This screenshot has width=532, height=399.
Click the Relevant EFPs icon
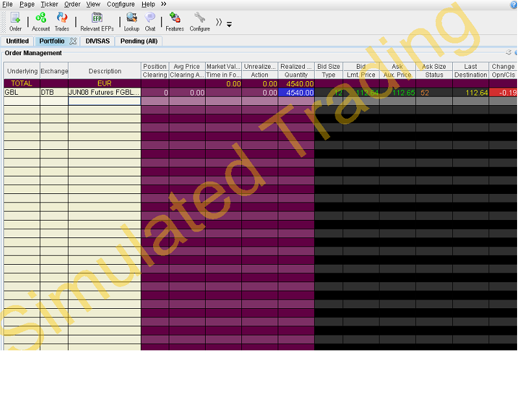(x=97, y=22)
